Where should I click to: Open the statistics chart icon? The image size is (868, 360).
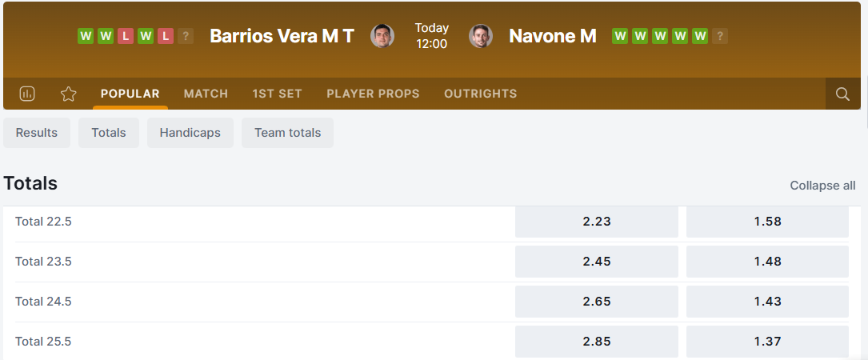pos(27,94)
